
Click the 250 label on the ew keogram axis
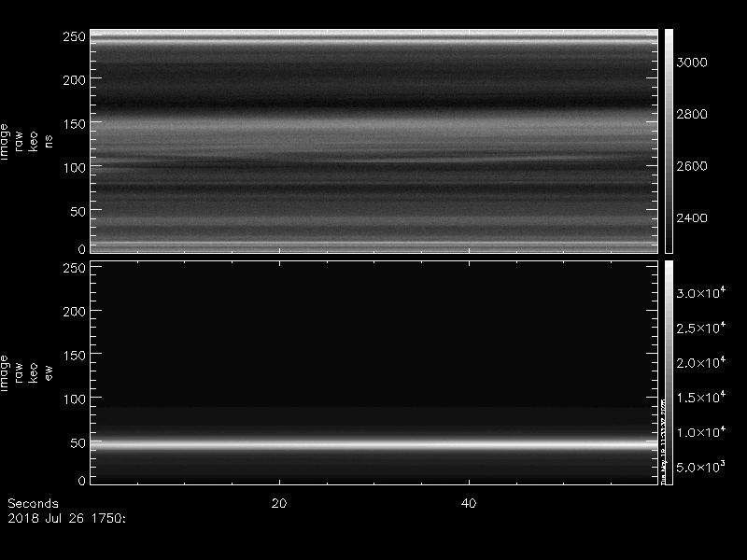[x=74, y=268]
